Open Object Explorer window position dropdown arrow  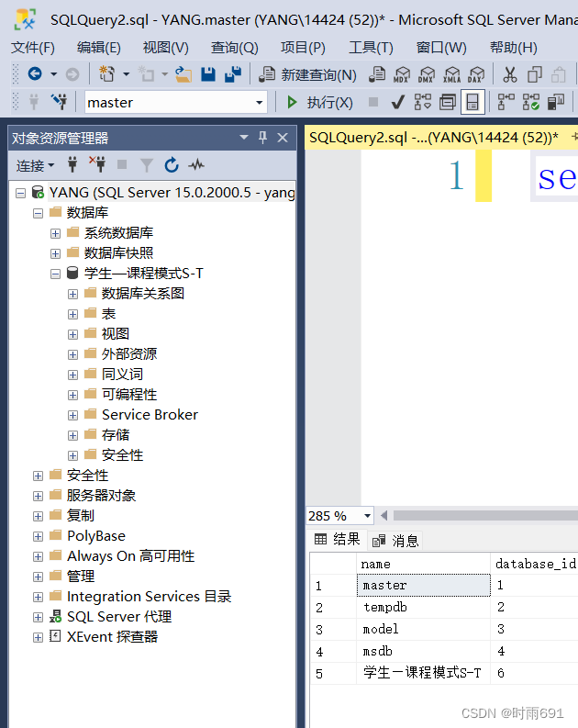pos(244,138)
